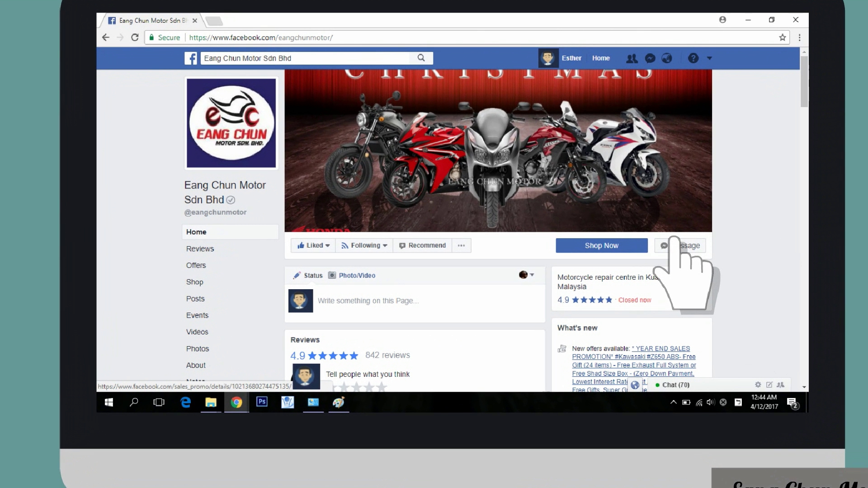Click page vertical scrollbar thumb
This screenshot has width=868, height=488.
click(804, 81)
